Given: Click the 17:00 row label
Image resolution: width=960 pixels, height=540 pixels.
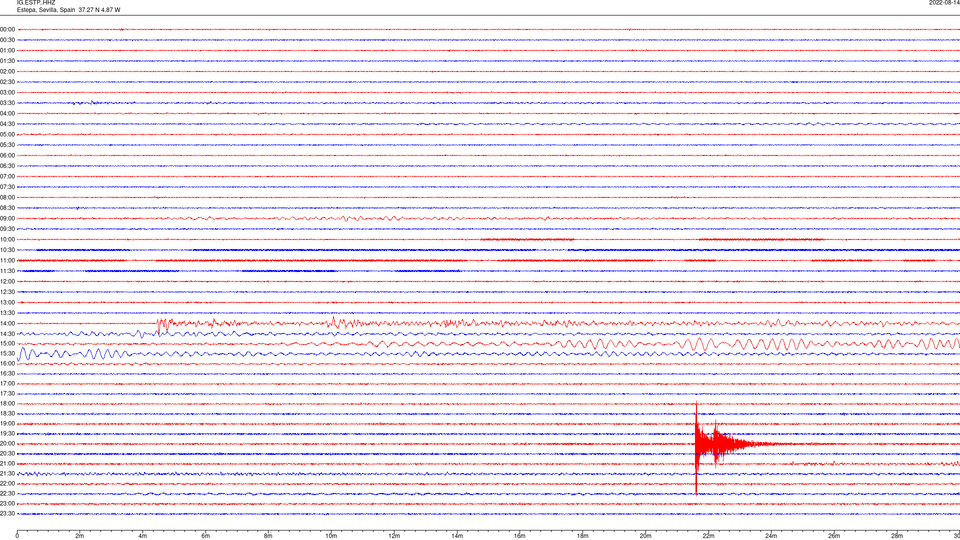Looking at the screenshot, I should click(7, 384).
